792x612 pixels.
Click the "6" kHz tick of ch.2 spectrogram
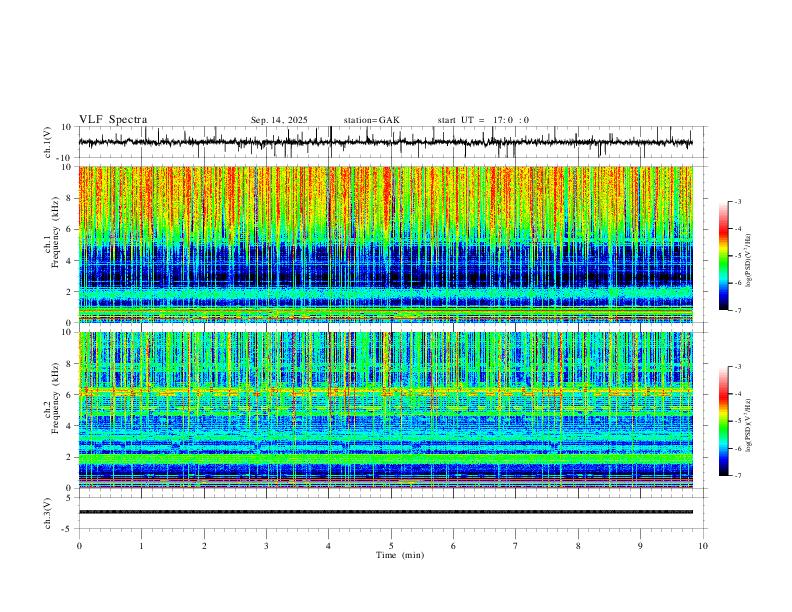70,395
